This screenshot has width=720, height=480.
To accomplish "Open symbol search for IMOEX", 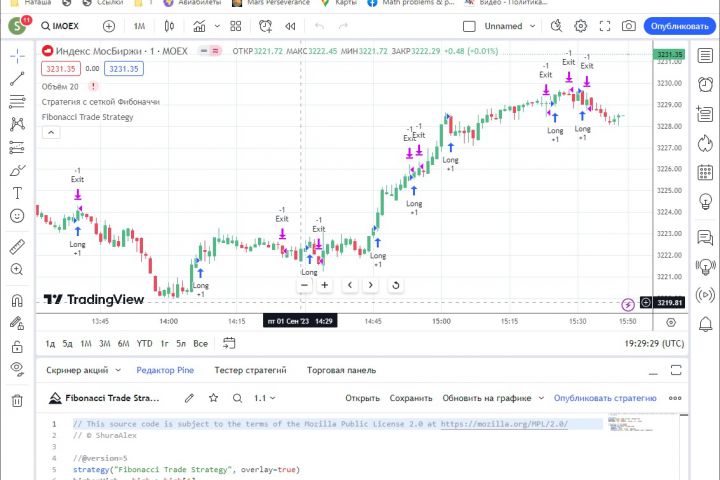I will click(60, 26).
